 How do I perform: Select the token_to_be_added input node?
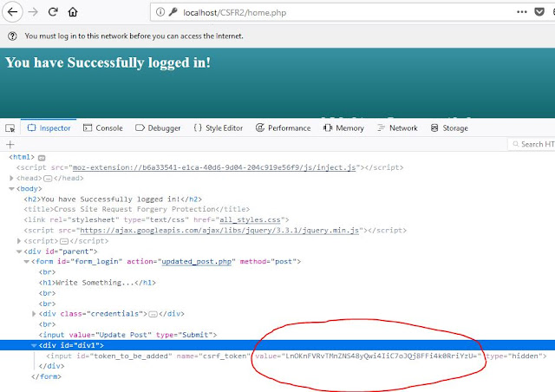point(297,356)
